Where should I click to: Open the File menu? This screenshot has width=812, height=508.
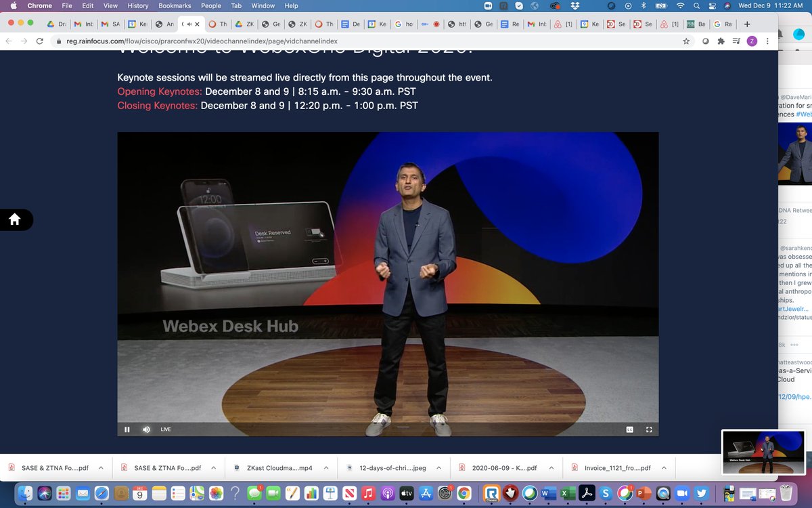67,5
